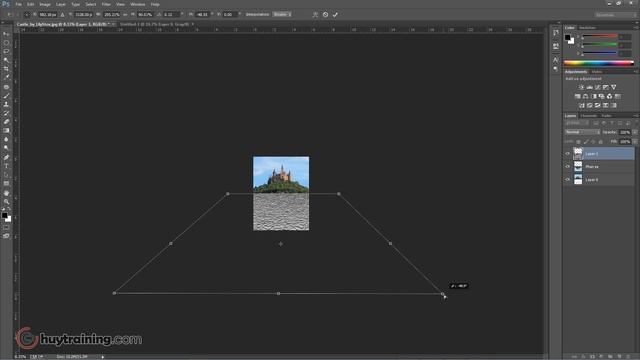Select the Clone Stamp tool

click(x=6, y=104)
